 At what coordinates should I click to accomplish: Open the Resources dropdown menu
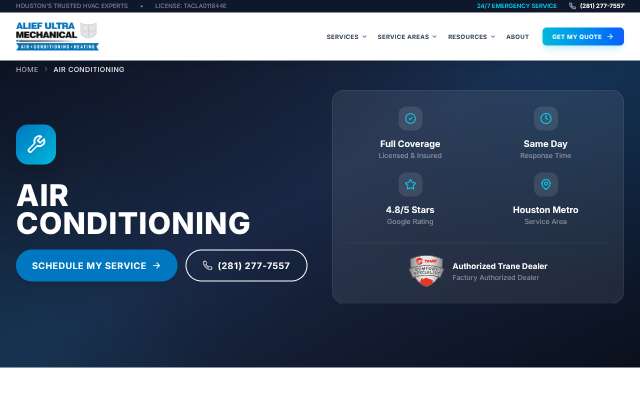click(x=471, y=37)
